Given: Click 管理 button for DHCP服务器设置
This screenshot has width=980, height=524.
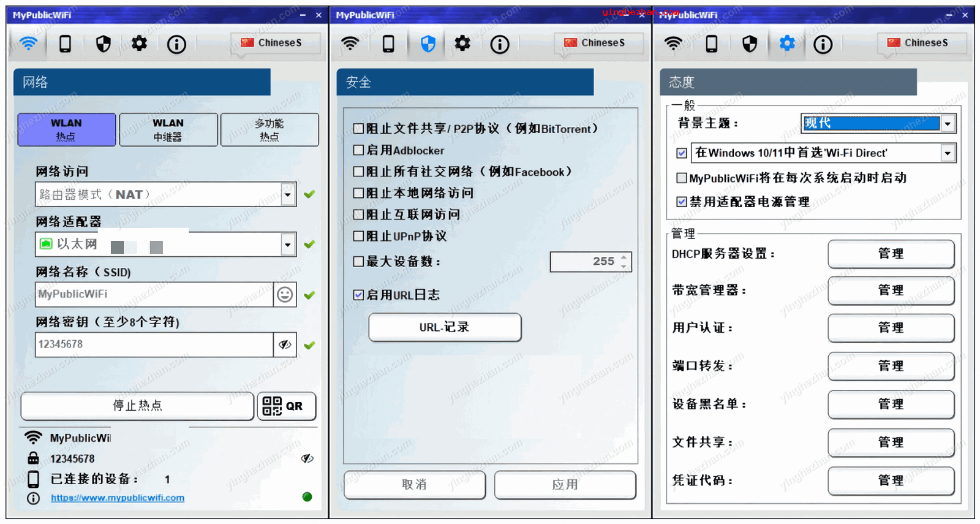Looking at the screenshot, I should point(891,254).
